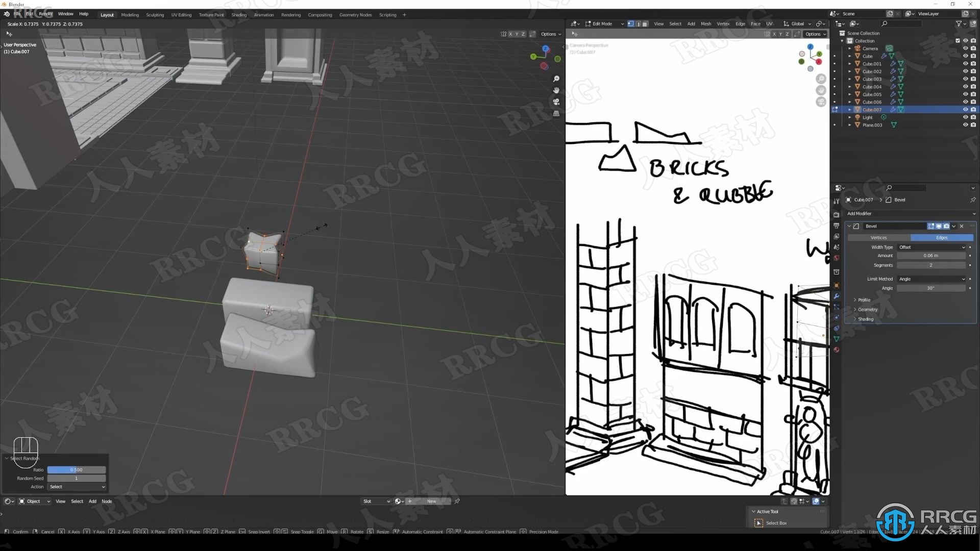This screenshot has width=980, height=551.
Task: Click the zoom magnifier in left viewport
Action: coord(556,79)
